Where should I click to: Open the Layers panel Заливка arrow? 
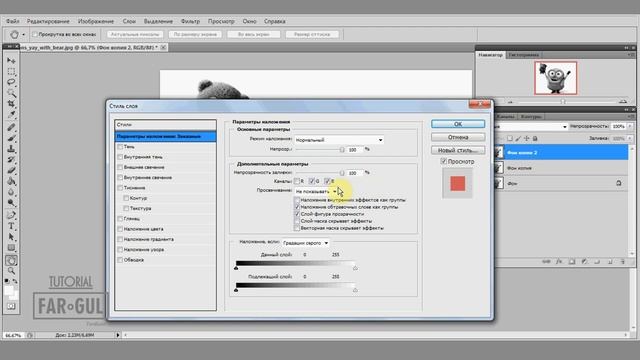(630, 138)
